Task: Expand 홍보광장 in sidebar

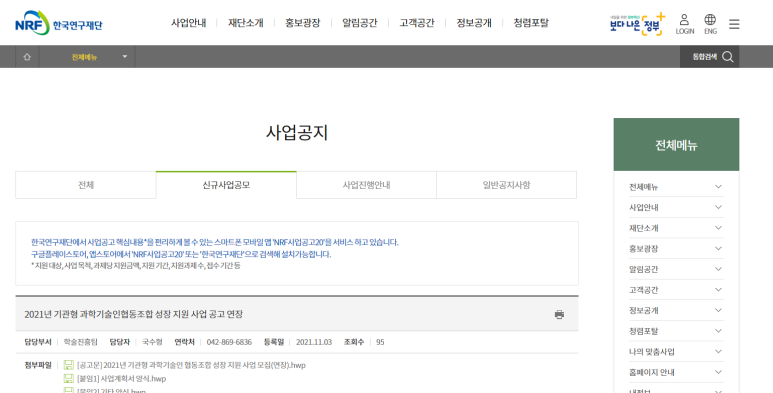Action: [x=676, y=249]
